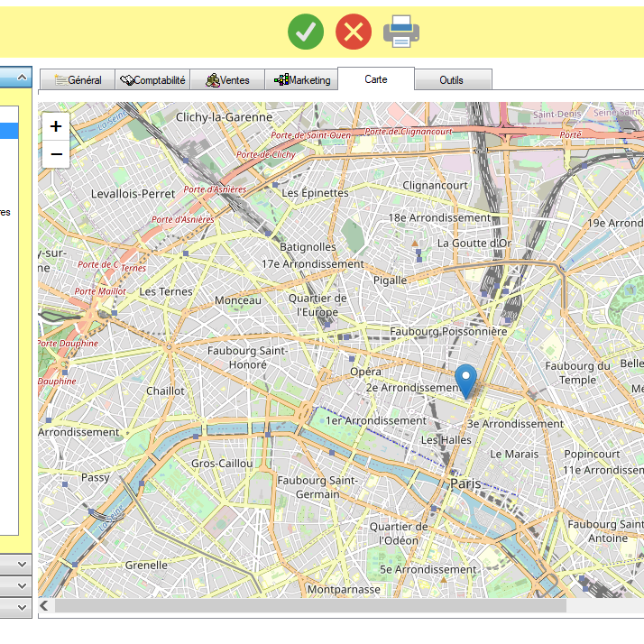644x644 pixels.
Task: Select the Carte tab
Action: [376, 79]
